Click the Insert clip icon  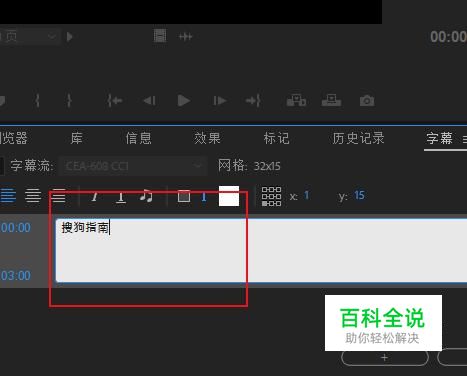(x=296, y=100)
